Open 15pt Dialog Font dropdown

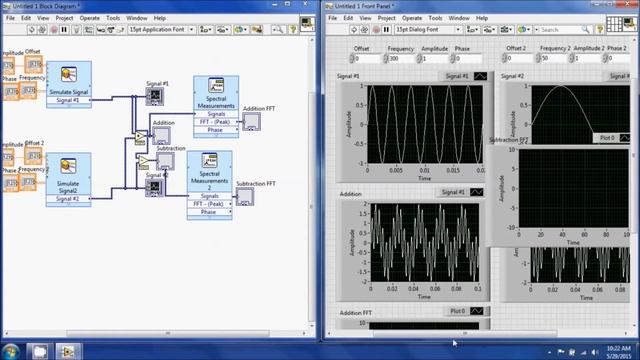pos(429,29)
